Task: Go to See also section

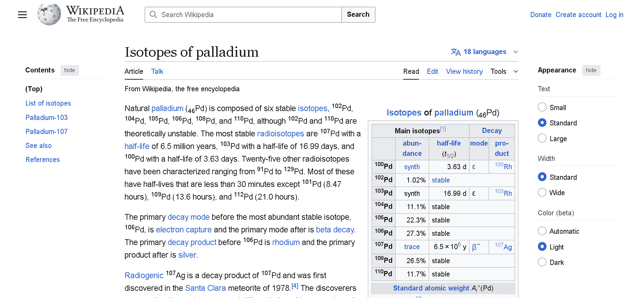Action: (38, 146)
